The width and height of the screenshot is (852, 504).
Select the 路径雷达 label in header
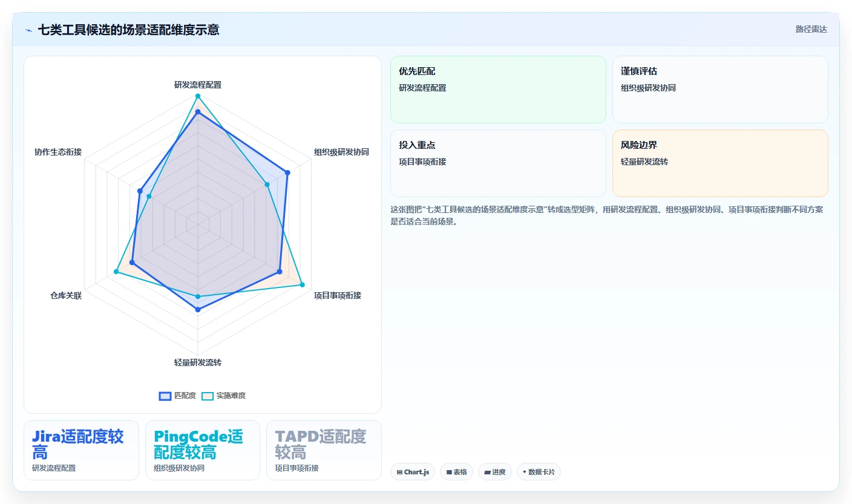[811, 29]
